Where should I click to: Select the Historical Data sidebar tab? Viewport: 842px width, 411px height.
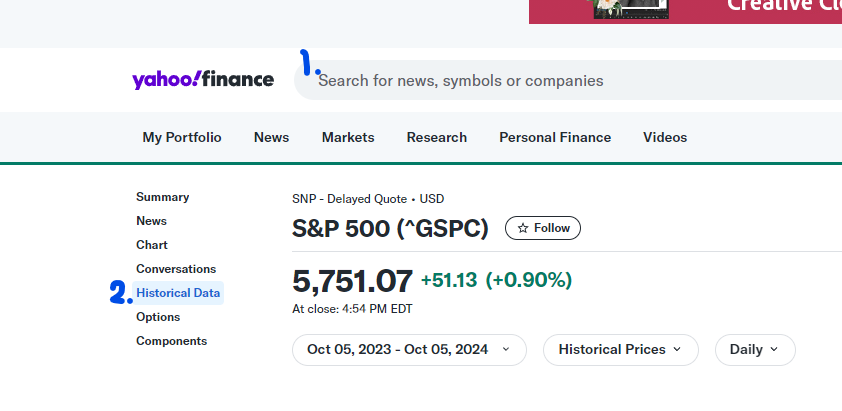point(178,293)
